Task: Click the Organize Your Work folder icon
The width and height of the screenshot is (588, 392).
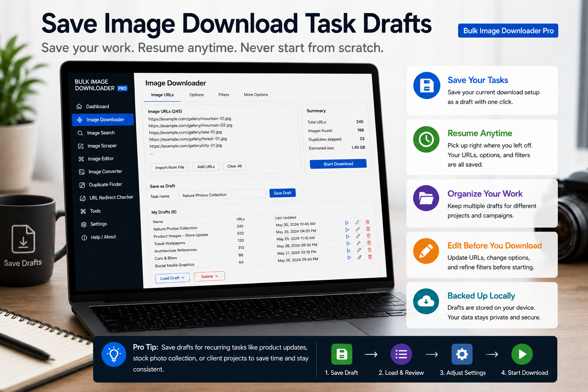Action: click(426, 198)
